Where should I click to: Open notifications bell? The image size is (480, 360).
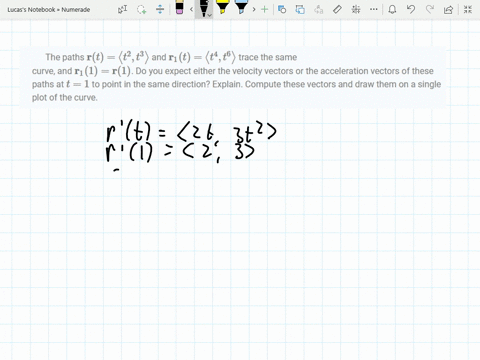point(392,9)
